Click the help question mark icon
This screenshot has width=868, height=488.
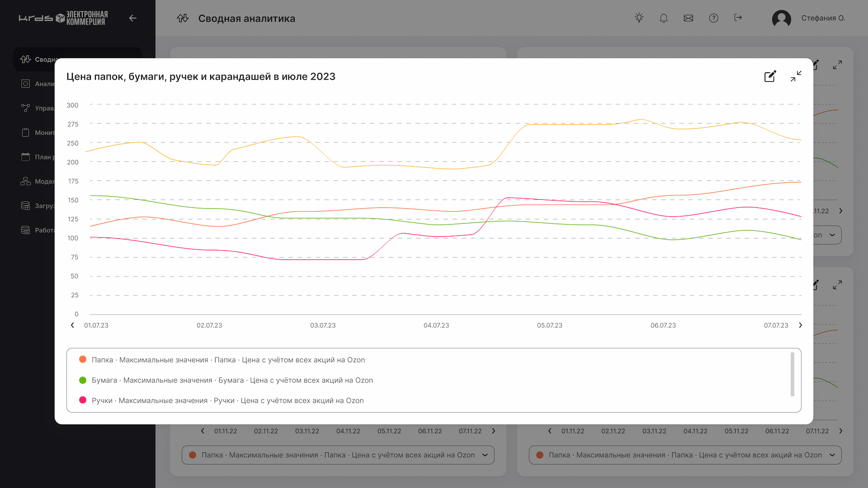pos(713,18)
